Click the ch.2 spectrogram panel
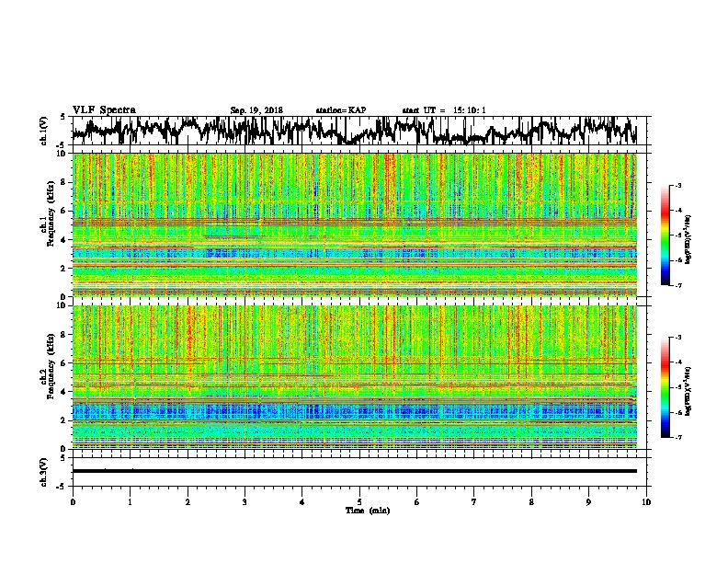Viewport: 728px width, 563px height. tap(355, 377)
